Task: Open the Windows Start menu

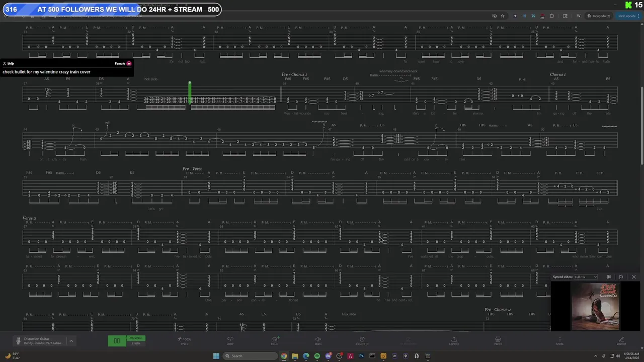Action: (216, 356)
